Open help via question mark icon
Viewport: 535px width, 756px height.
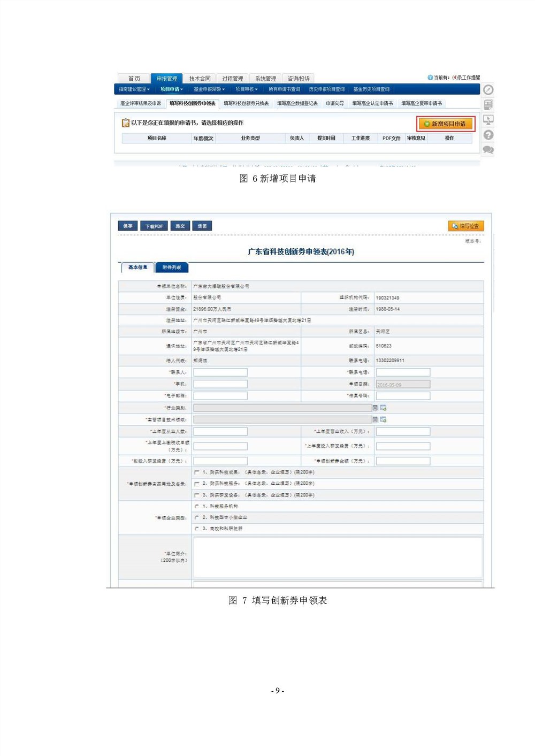click(488, 135)
